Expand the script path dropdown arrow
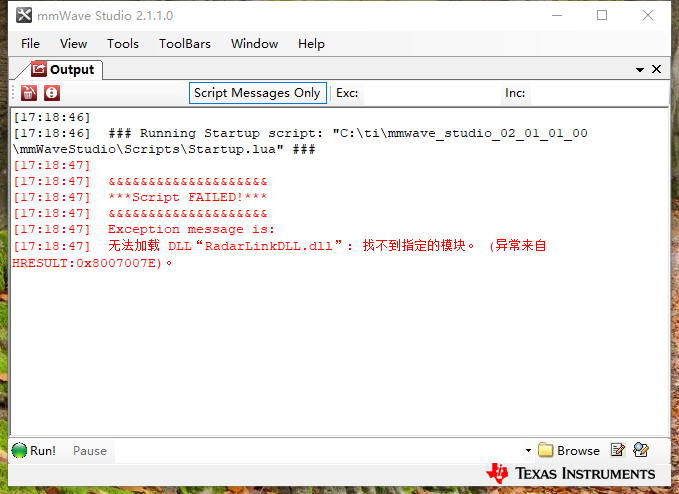The image size is (679, 494). point(528,451)
